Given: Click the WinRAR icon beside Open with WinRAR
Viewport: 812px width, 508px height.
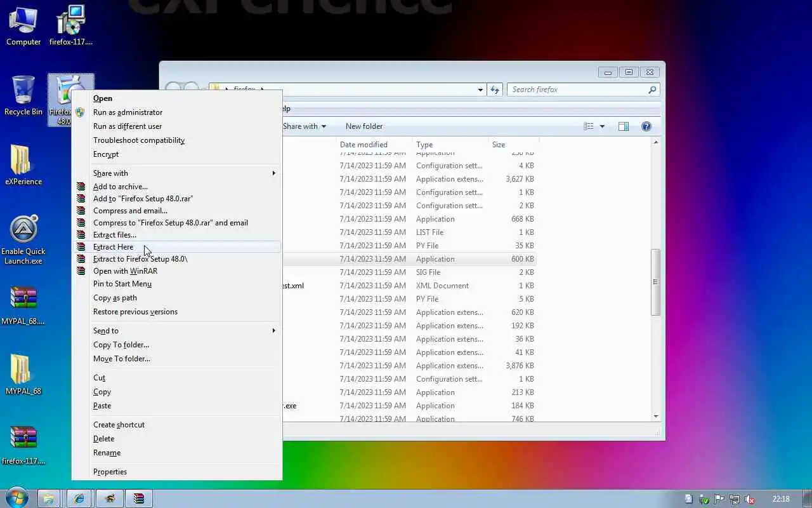Looking at the screenshot, I should 81,271.
